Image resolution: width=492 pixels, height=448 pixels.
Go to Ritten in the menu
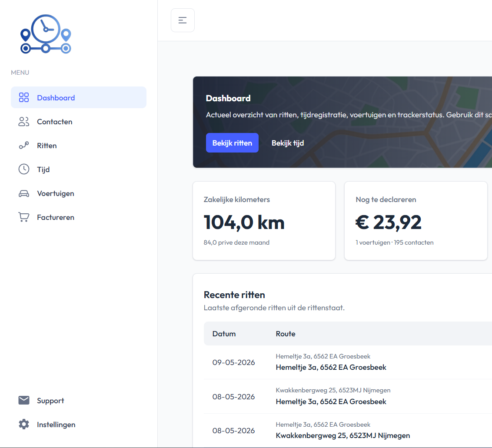click(x=78, y=146)
